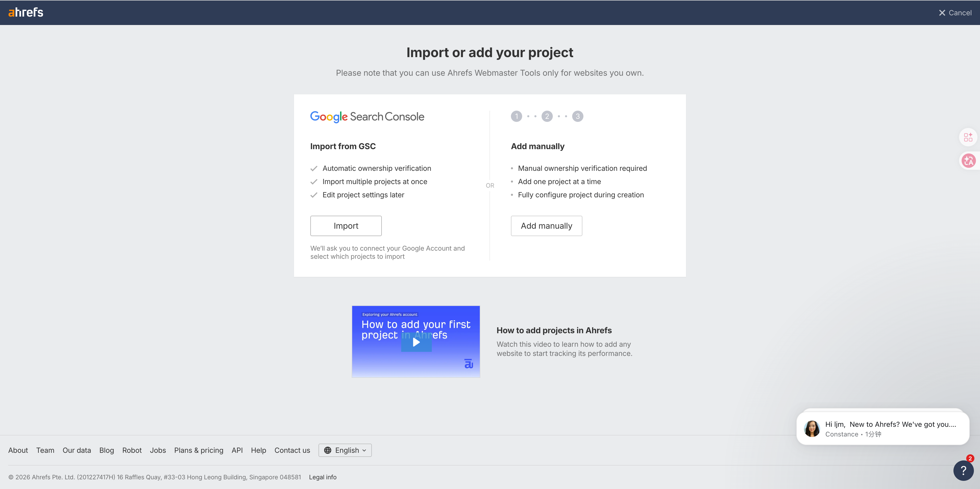This screenshot has width=980, height=489.
Task: Click the Import multiple projects at once text
Action: (x=375, y=182)
